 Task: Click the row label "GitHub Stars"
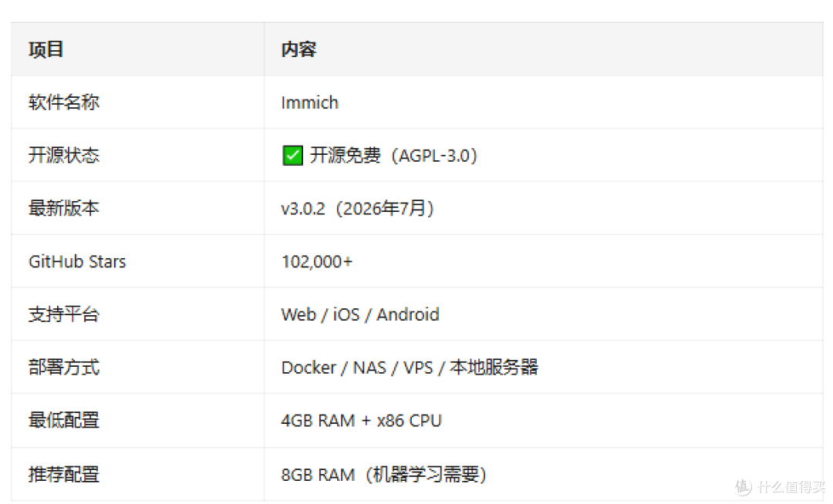(x=77, y=261)
